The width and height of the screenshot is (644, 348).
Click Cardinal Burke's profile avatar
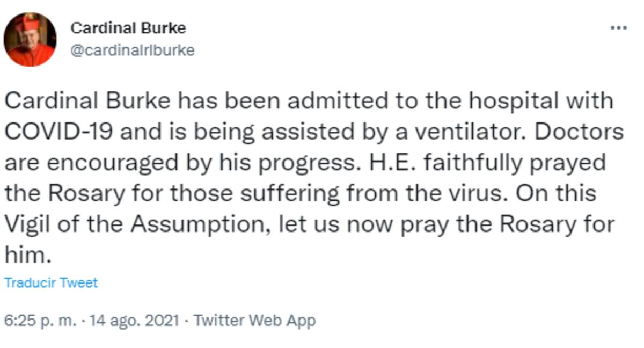pyautogui.click(x=30, y=39)
